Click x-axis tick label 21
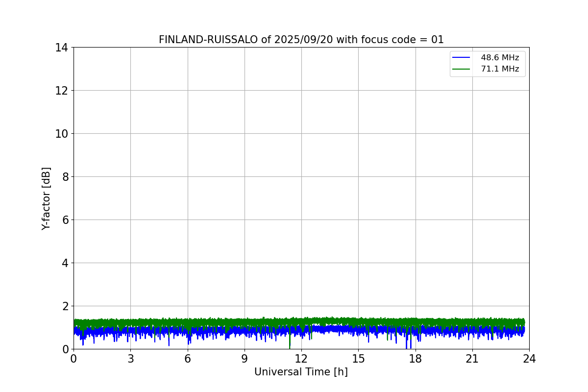588x392 pixels. [x=472, y=359]
